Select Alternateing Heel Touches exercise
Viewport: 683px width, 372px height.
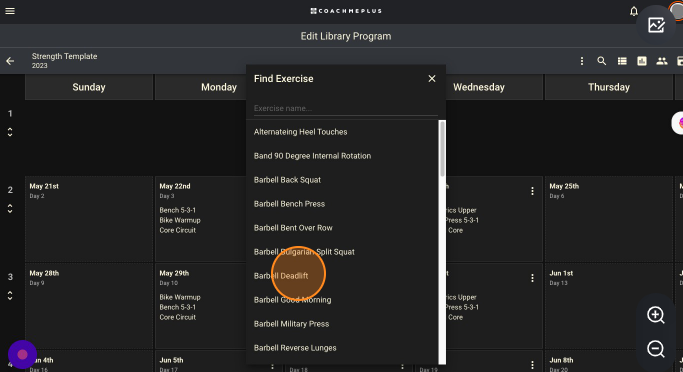[x=301, y=132]
